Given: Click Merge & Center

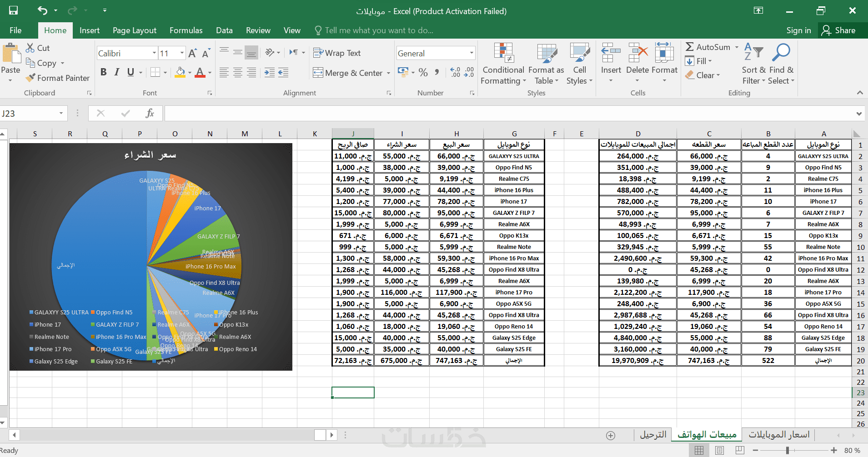Looking at the screenshot, I should [x=348, y=73].
